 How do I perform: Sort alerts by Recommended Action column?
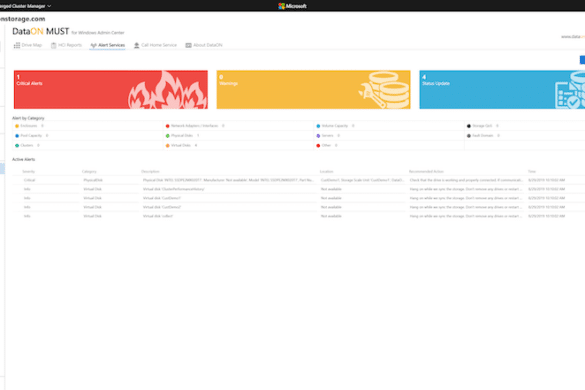[x=426, y=172]
